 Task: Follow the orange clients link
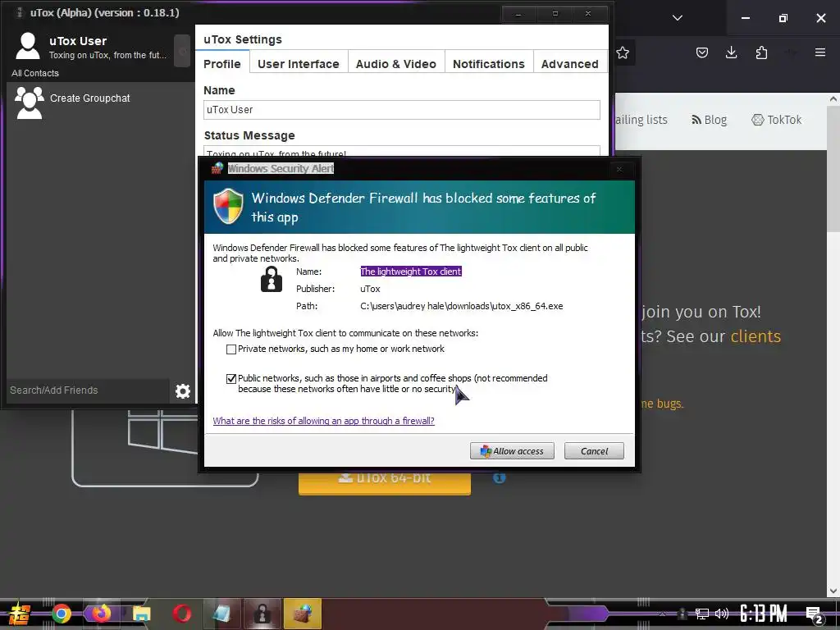point(756,336)
